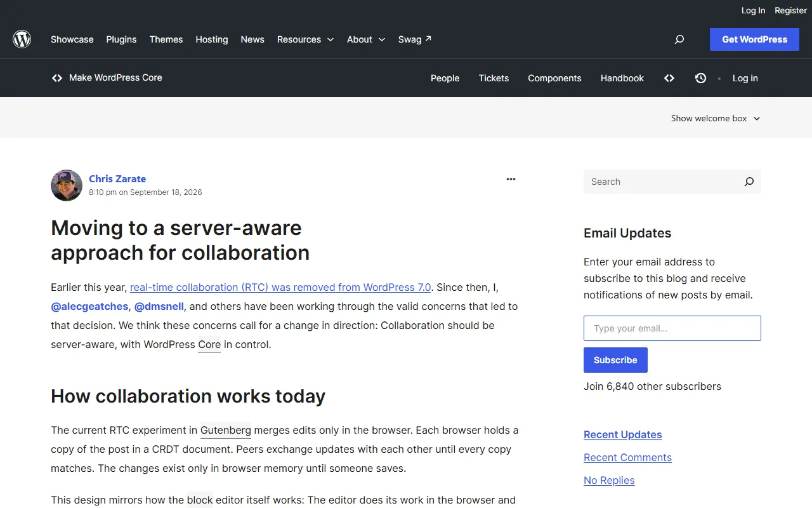Click the top-bar Log In link
This screenshot has width=812, height=508.
pyautogui.click(x=753, y=10)
